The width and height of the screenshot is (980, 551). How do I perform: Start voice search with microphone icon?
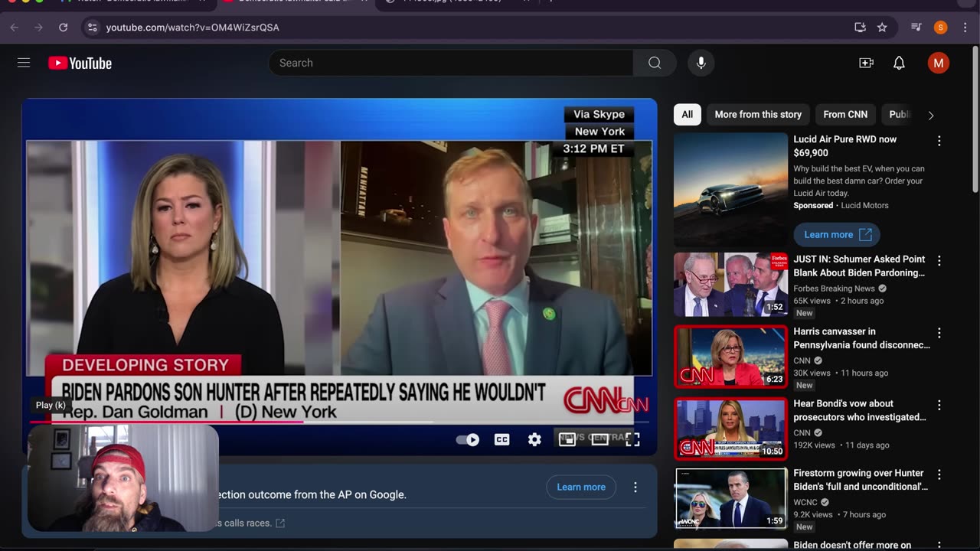[701, 63]
